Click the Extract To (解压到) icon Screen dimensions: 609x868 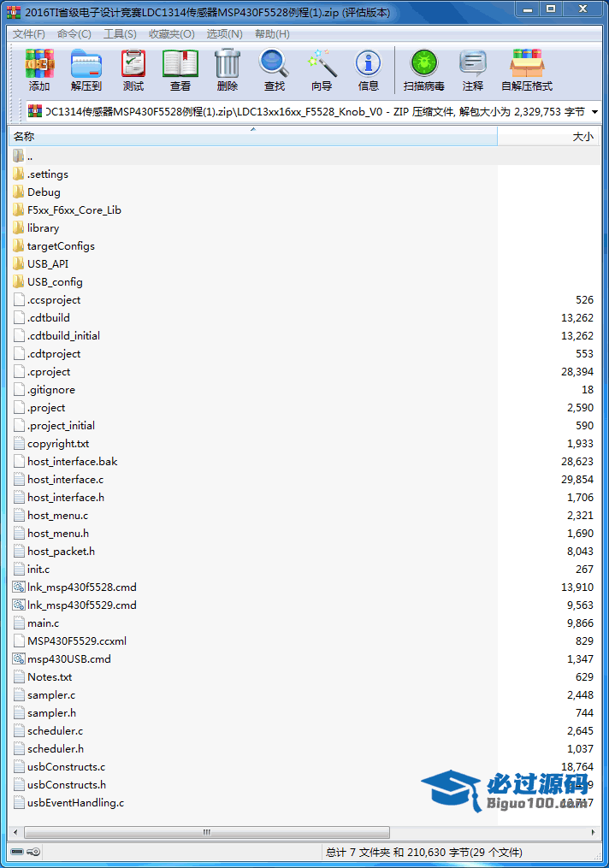coord(86,63)
